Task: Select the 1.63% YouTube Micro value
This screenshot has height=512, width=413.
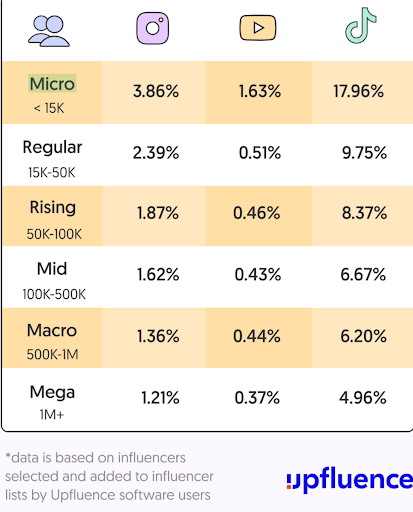Action: tap(260, 91)
